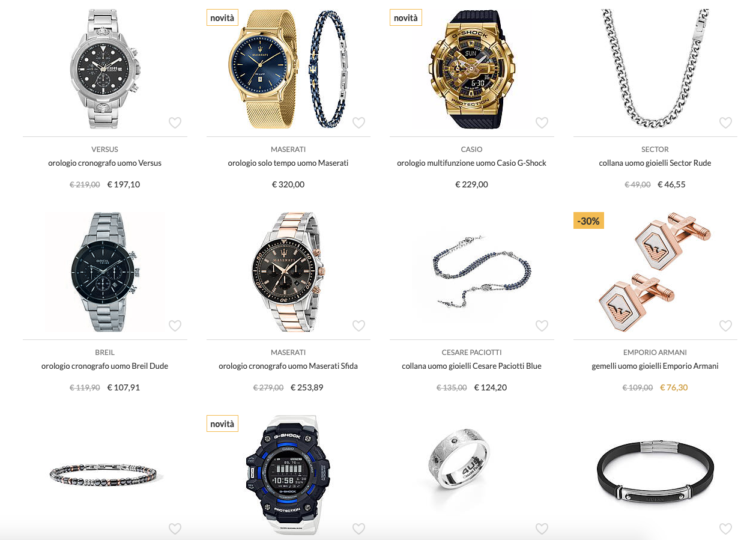Open 'orologio solo tempo uomo Maserati' link
Image resolution: width=756 pixels, height=540 pixels.
click(288, 163)
